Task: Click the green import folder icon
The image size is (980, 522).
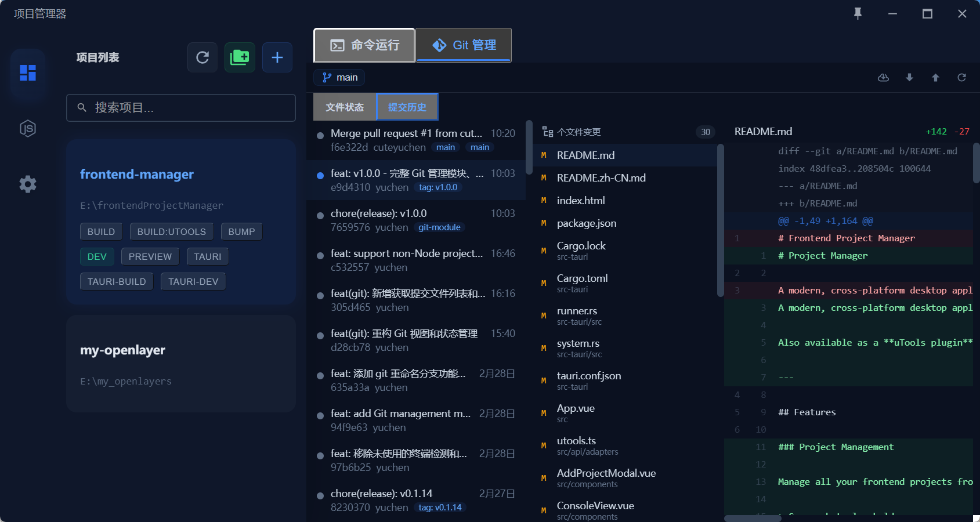Action: (x=240, y=57)
